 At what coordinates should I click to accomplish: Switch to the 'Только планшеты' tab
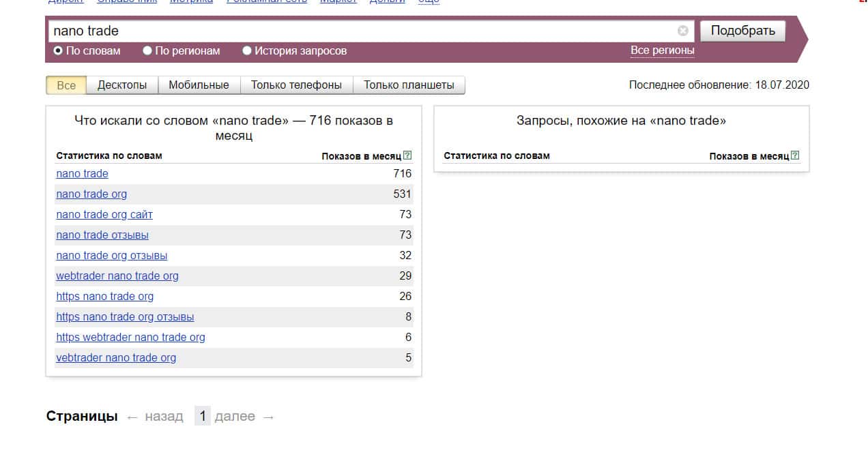tap(409, 85)
